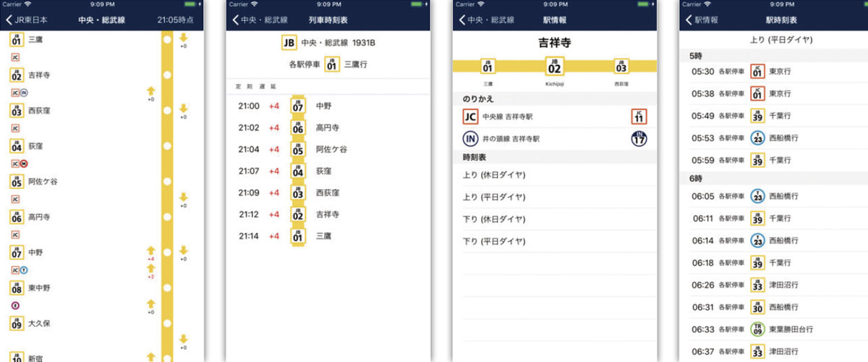
Task: Tap JC11 station number badge
Action: coord(639,117)
